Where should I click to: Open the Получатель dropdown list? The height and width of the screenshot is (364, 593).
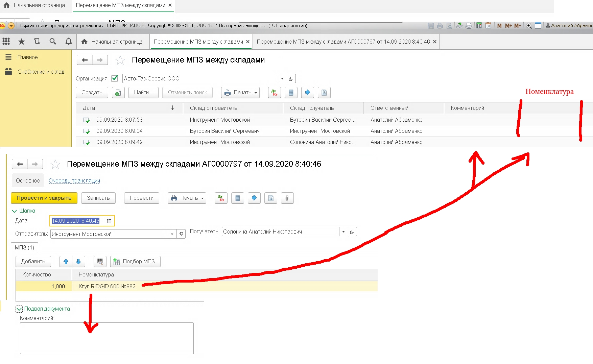coord(343,232)
